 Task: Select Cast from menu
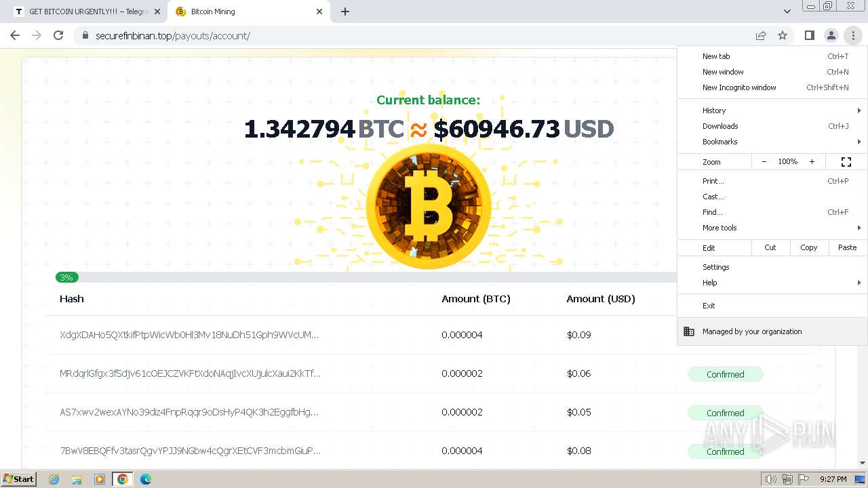point(772,197)
